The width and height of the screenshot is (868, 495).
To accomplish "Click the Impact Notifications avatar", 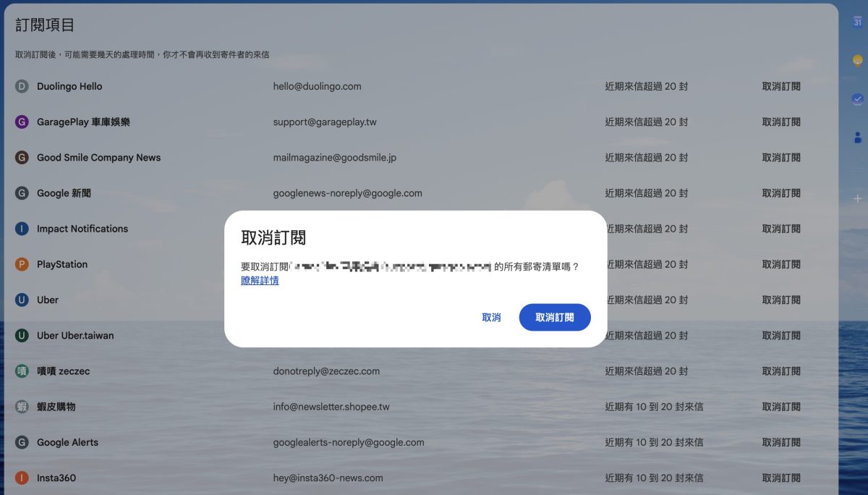I will 22,229.
